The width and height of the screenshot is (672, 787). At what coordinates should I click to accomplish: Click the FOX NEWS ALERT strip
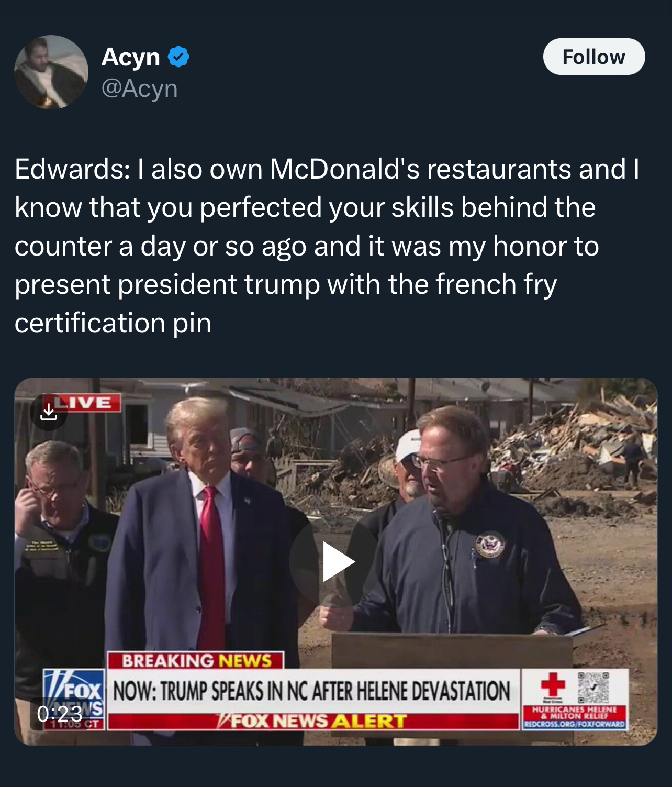pyautogui.click(x=313, y=722)
